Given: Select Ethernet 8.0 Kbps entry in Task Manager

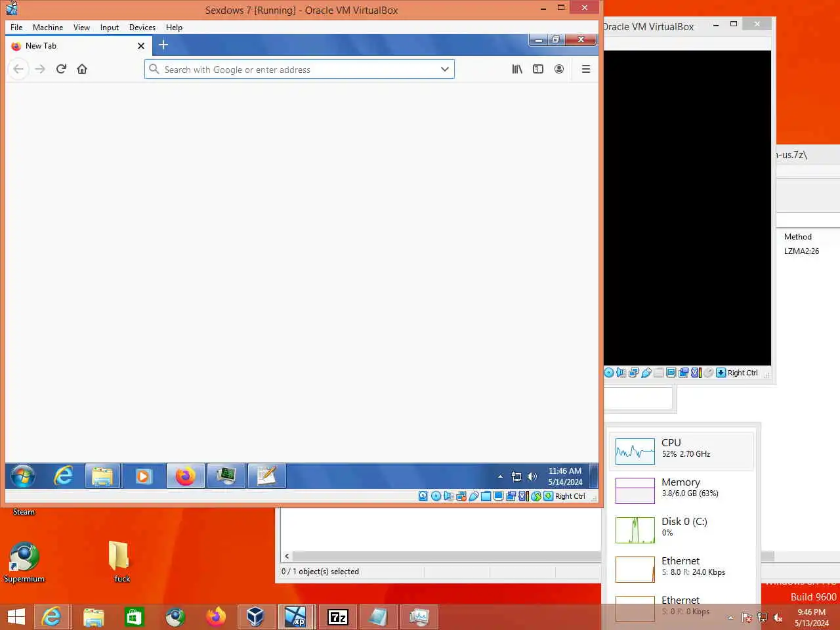Looking at the screenshot, I should pyautogui.click(x=681, y=569).
